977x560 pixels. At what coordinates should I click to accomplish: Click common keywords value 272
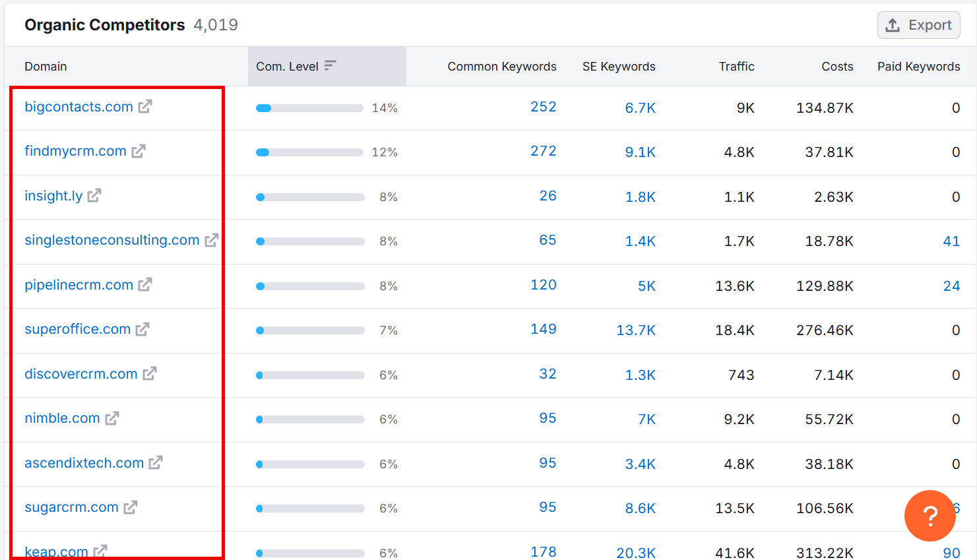544,151
